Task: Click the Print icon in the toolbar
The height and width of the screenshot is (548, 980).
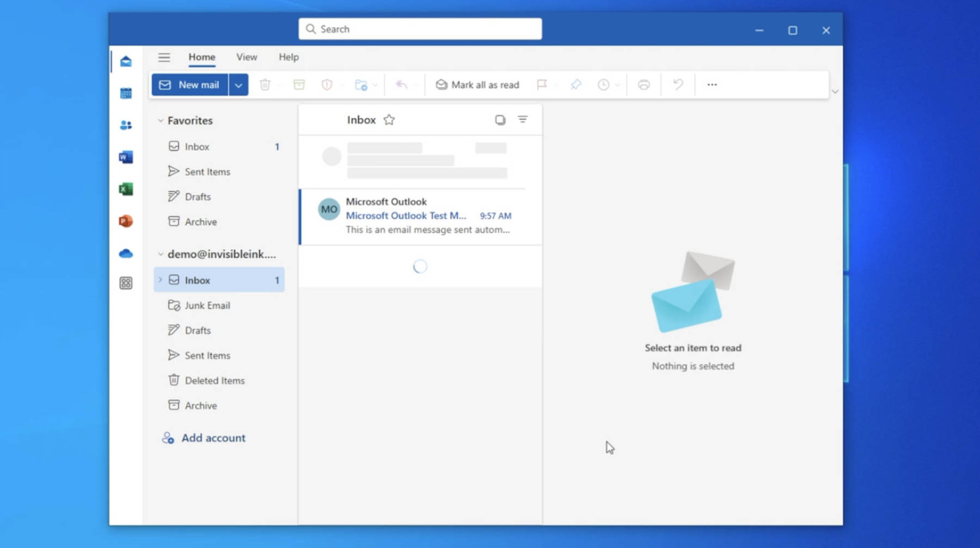Action: [x=644, y=85]
